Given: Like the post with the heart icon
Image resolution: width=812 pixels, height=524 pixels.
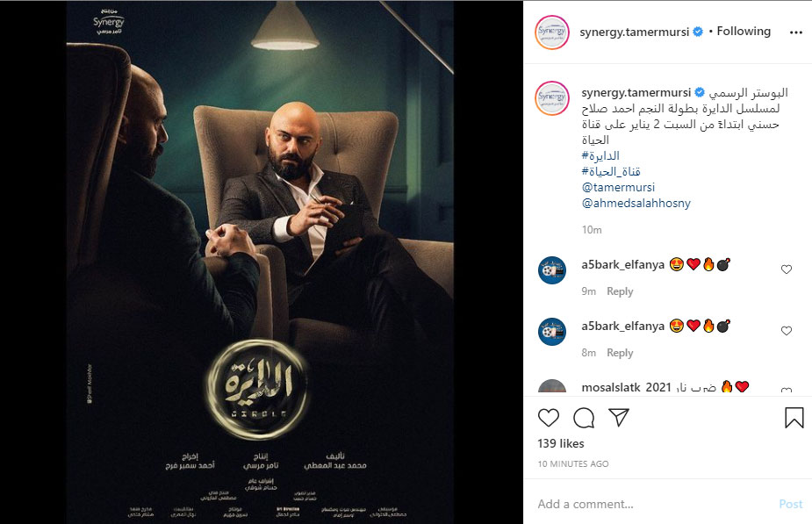Looking at the screenshot, I should pyautogui.click(x=549, y=417).
